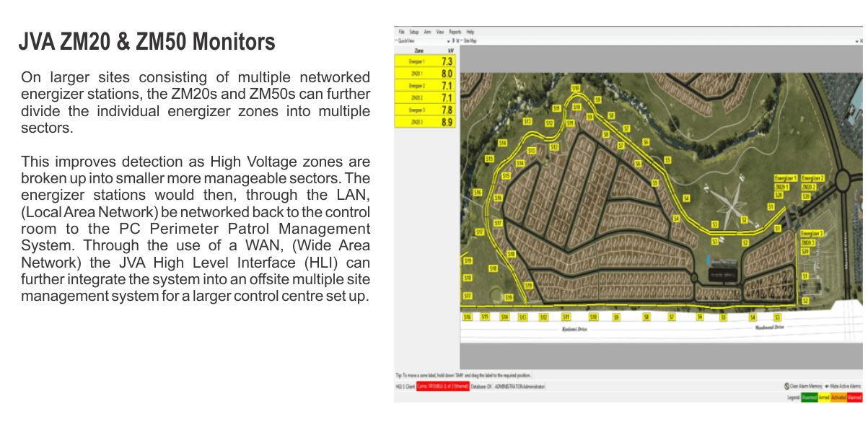Viewport: 868px width, 435px height.
Task: Click the Energizer 2 label on the map
Action: [x=812, y=178]
